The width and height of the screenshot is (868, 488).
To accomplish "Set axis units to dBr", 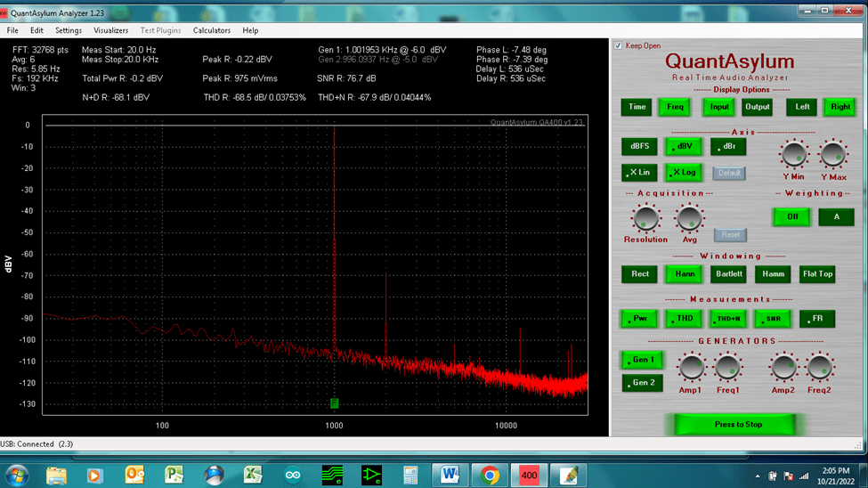I will [x=728, y=146].
